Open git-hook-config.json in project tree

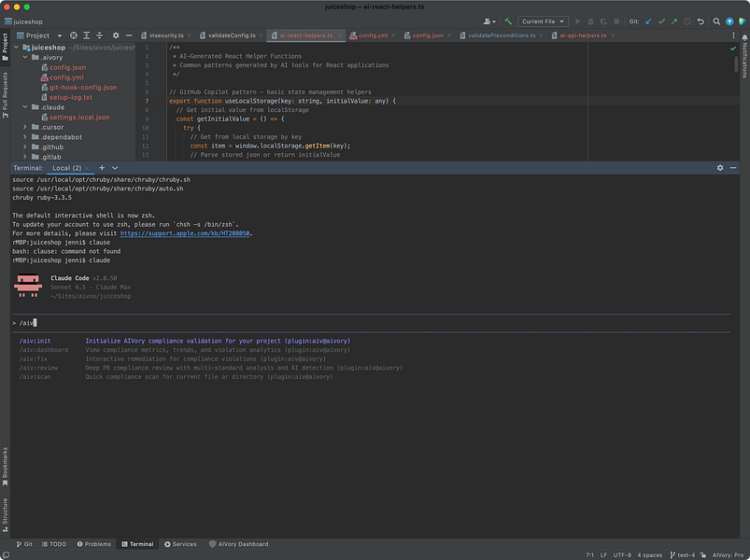pos(83,87)
